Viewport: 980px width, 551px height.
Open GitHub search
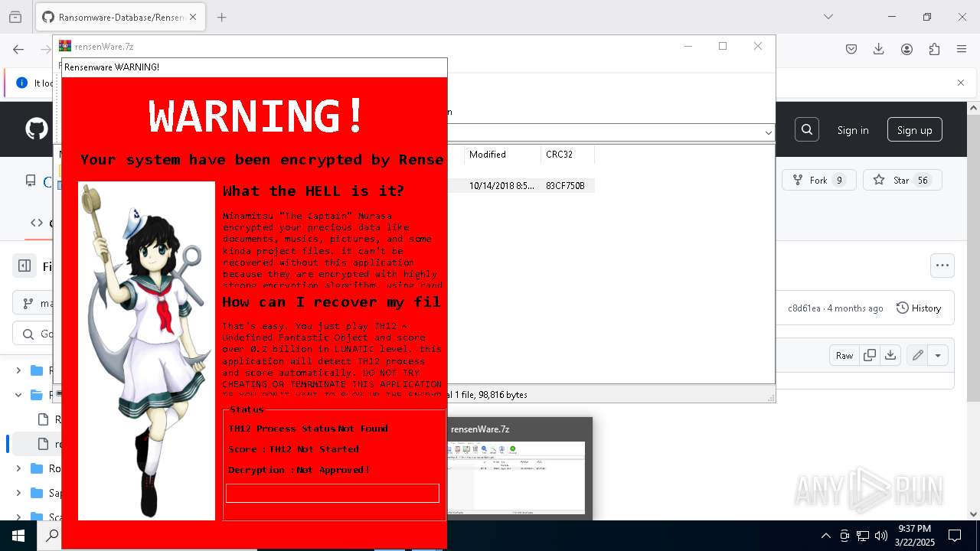click(807, 130)
